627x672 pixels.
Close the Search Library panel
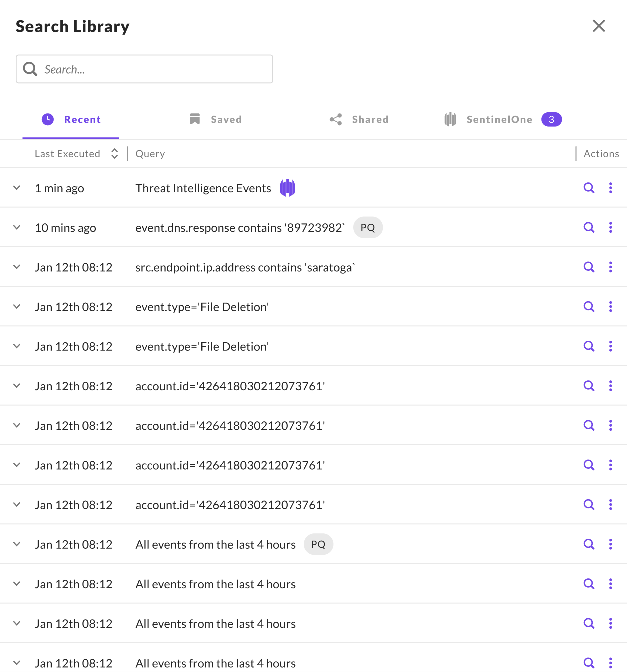(x=599, y=26)
